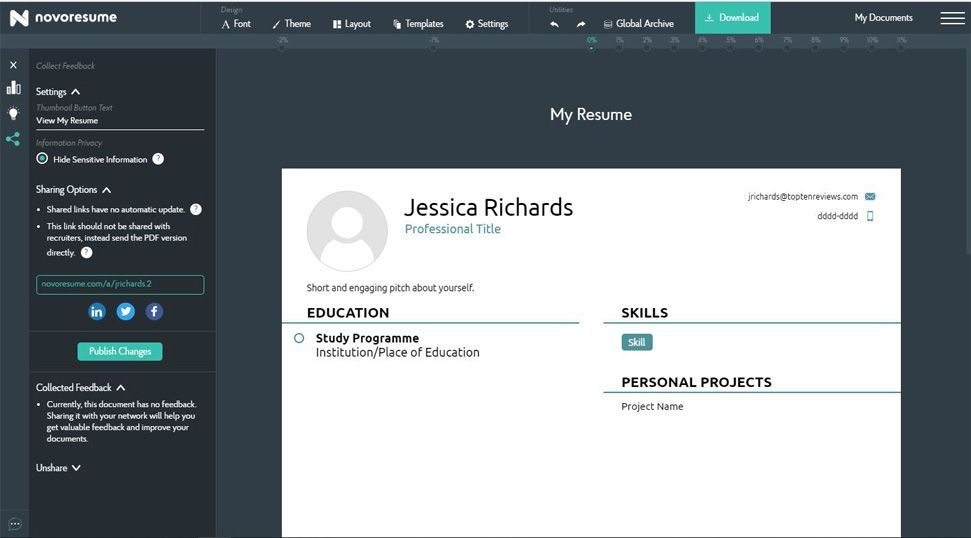This screenshot has height=538, width=971.
Task: Click the dddd-dddd phone number text
Action: coord(837,216)
